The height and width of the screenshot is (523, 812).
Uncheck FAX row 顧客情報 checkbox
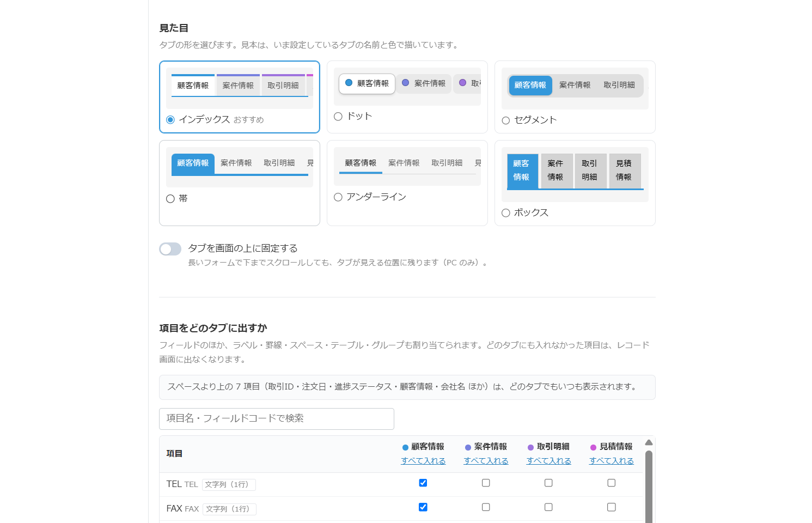click(423, 507)
